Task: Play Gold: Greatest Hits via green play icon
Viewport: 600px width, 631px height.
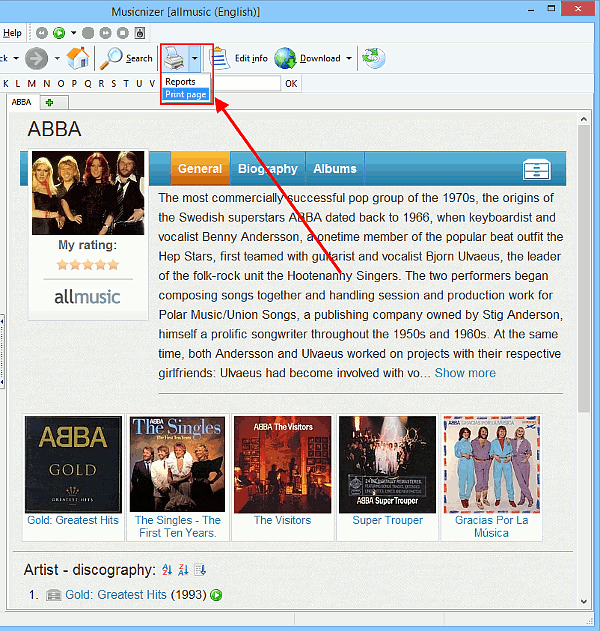Action: click(x=216, y=595)
